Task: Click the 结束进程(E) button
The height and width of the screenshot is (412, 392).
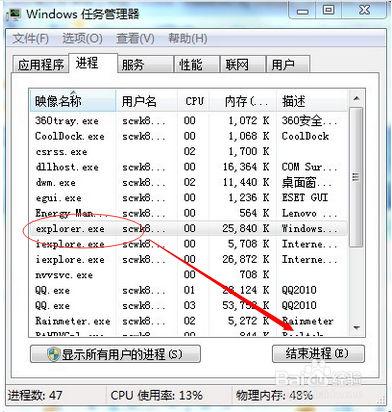Action: tap(318, 353)
